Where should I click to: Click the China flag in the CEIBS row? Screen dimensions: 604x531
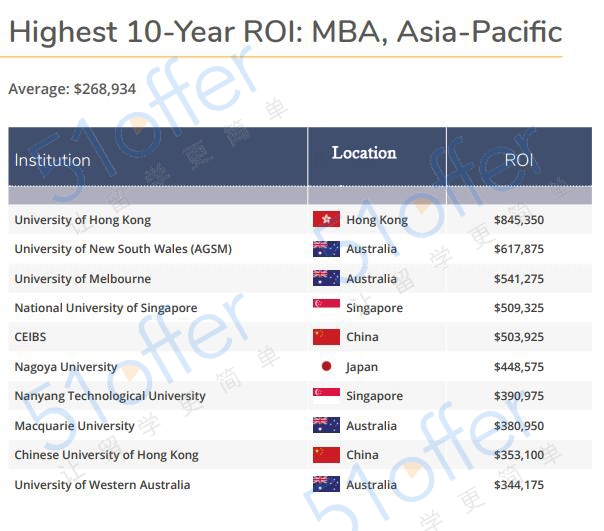[326, 337]
